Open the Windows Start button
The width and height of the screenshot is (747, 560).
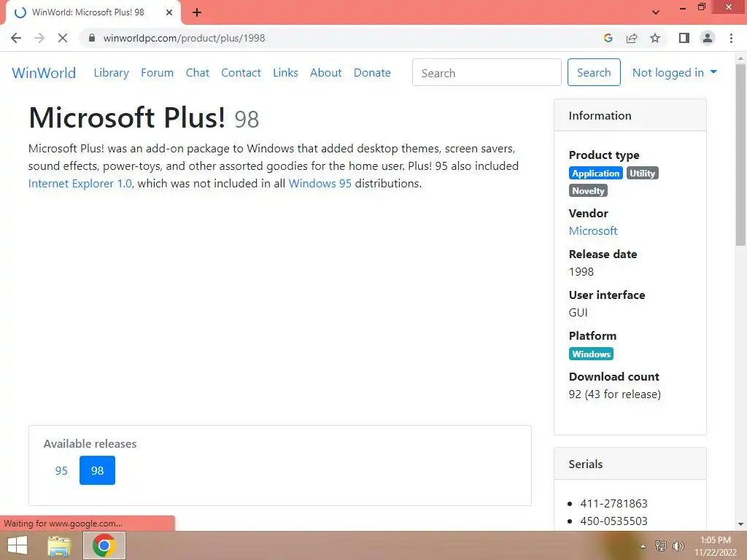(18, 545)
